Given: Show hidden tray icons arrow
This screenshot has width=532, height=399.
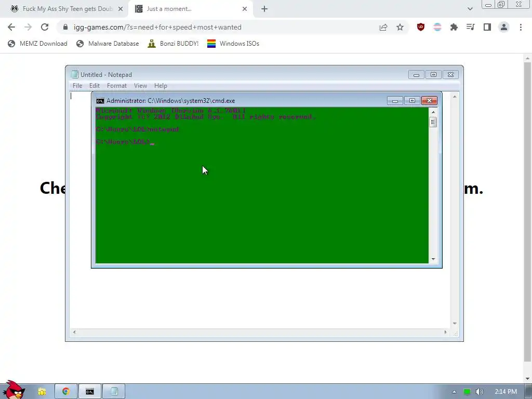Looking at the screenshot, I should click(454, 392).
